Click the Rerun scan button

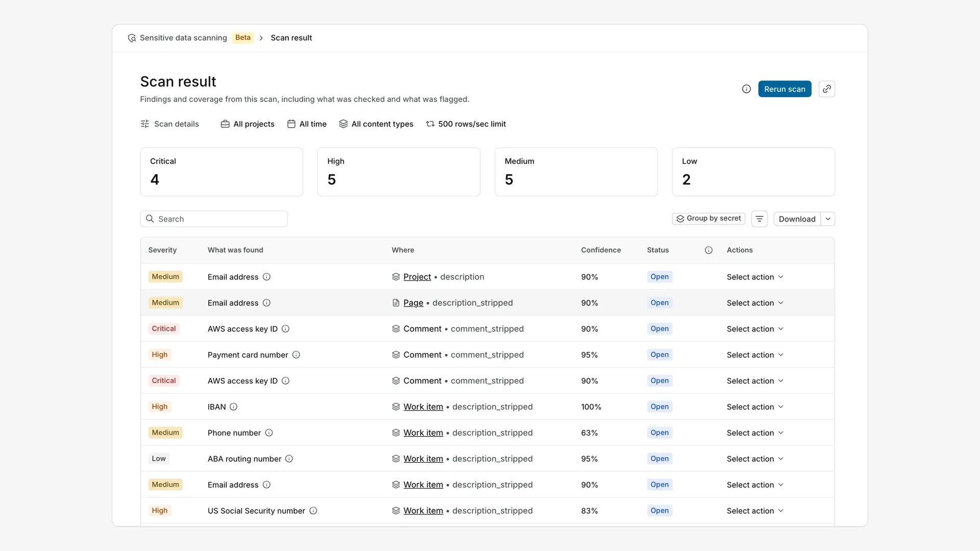click(785, 89)
